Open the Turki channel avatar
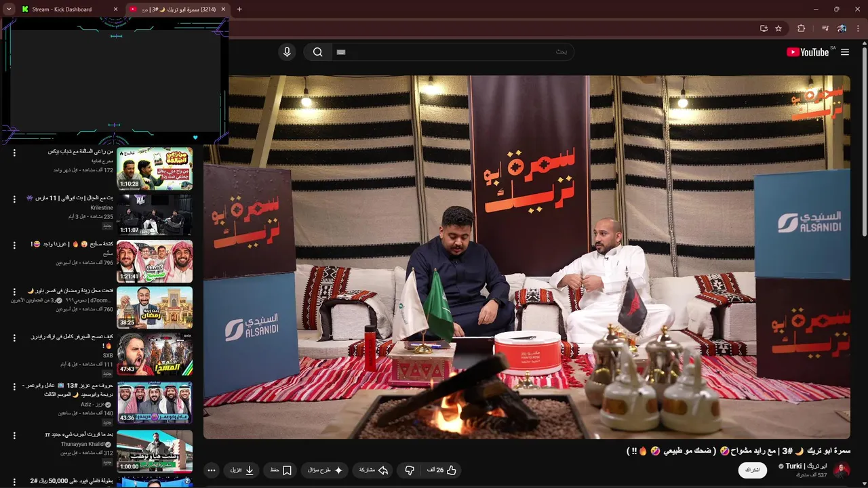Image resolution: width=868 pixels, height=488 pixels. [842, 470]
